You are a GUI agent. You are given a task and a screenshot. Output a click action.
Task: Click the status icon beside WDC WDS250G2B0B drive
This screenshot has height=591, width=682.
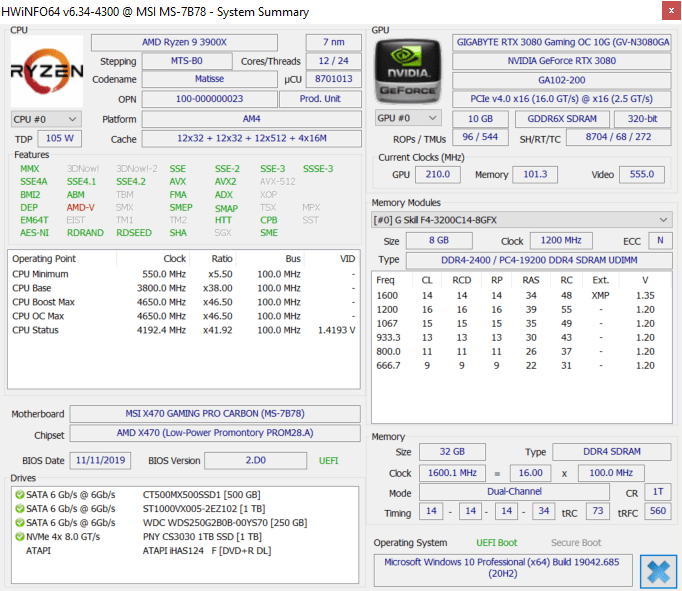[20, 522]
